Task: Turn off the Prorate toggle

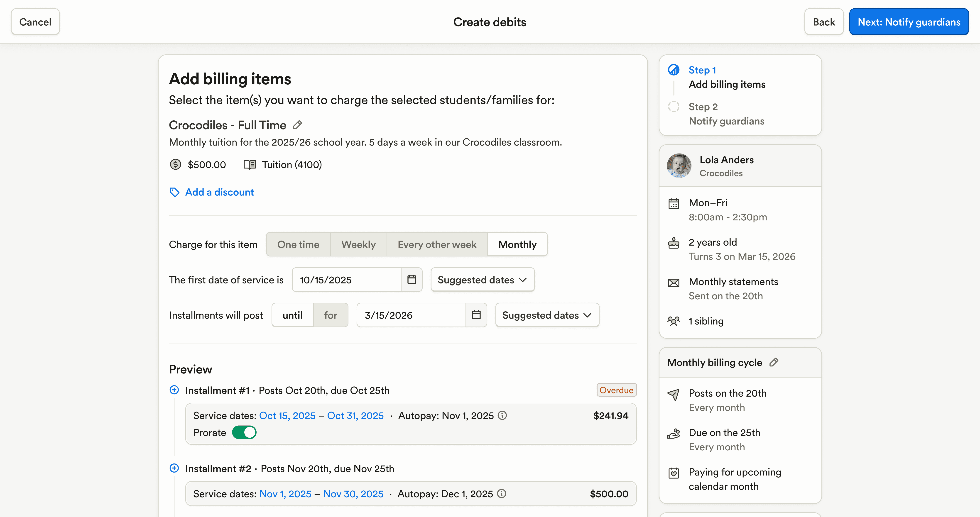Action: pos(244,433)
